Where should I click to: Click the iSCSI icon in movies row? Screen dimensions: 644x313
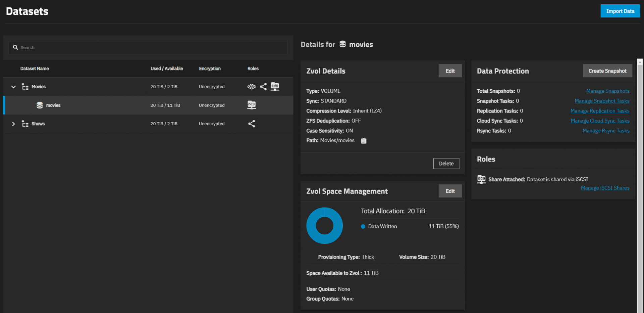(252, 105)
